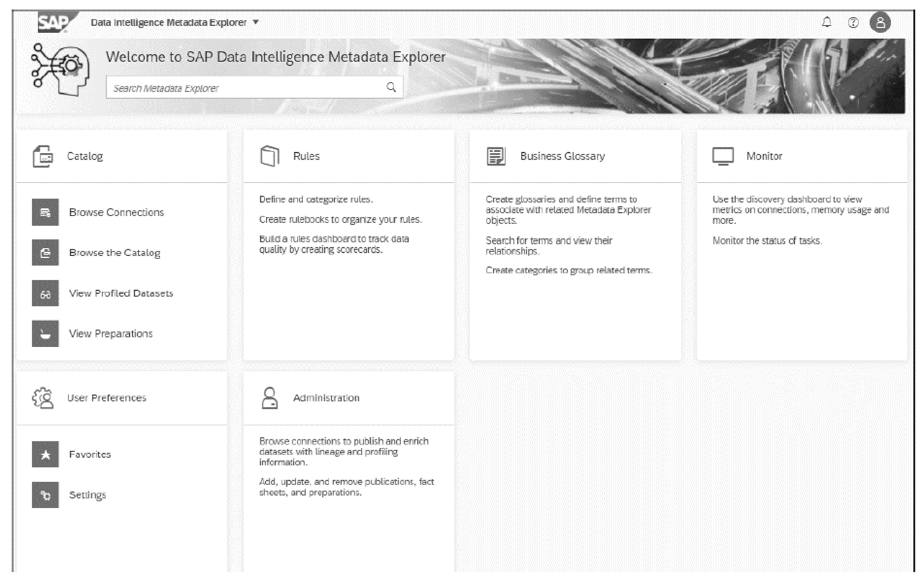Screen dimensions: 924x582
Task: Open notifications bell icon
Action: 827,22
